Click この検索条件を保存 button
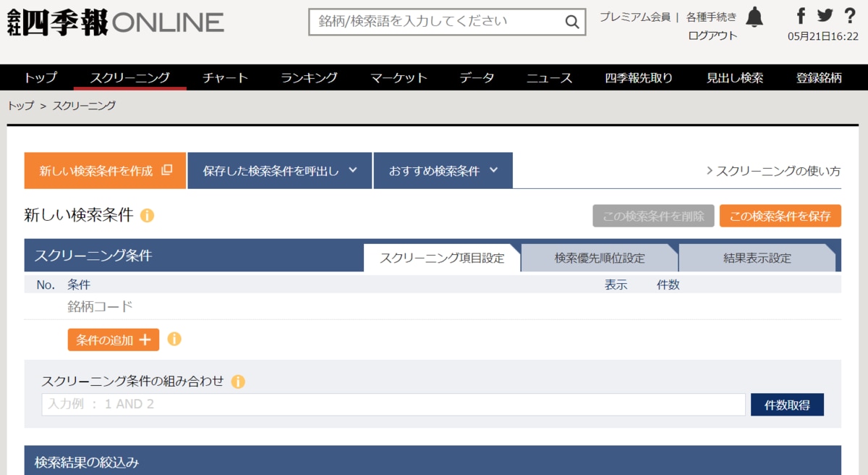This screenshot has height=475, width=868. pyautogui.click(x=780, y=216)
